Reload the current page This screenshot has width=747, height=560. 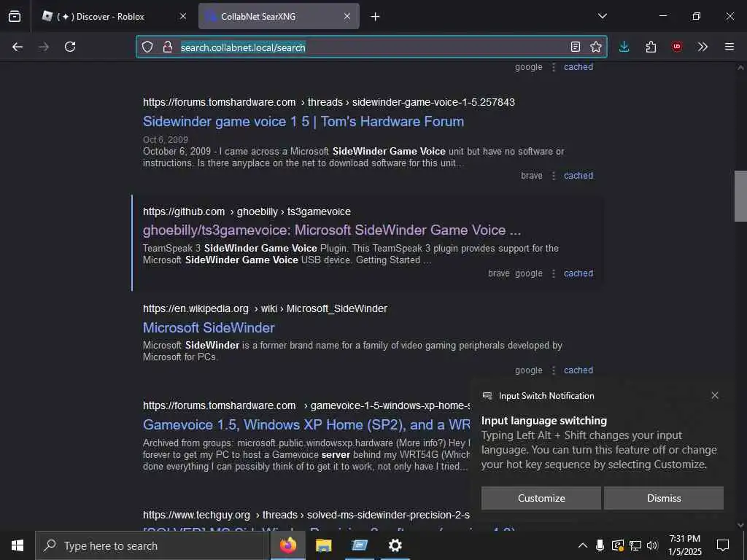pyautogui.click(x=70, y=47)
